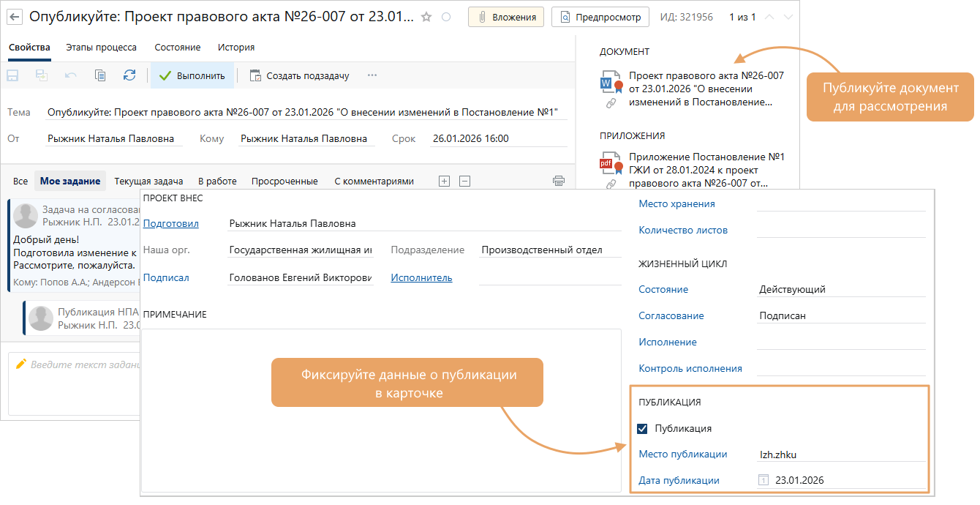980x505 pixels.
Task: Toggle the circle flag next to the star
Action: click(446, 17)
